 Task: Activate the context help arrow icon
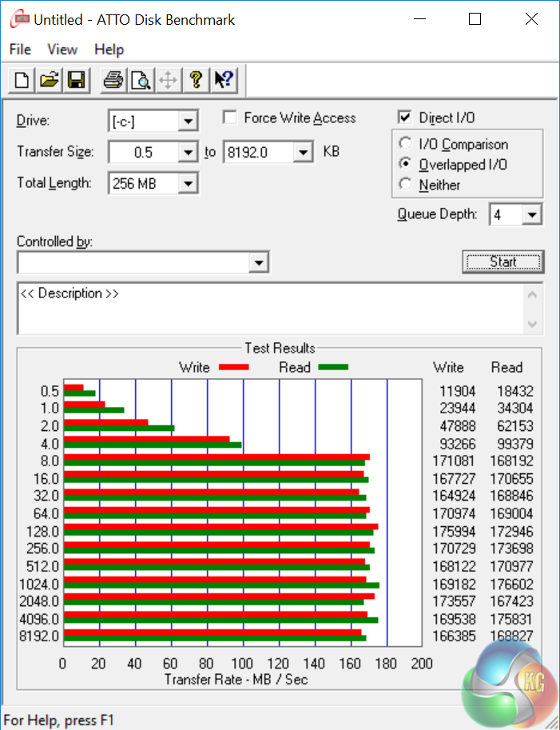(x=224, y=80)
